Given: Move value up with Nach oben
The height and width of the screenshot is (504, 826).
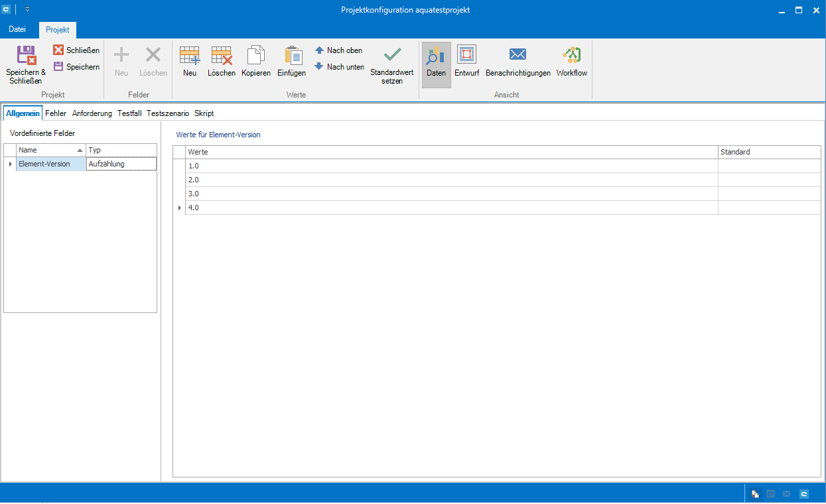Looking at the screenshot, I should click(338, 50).
